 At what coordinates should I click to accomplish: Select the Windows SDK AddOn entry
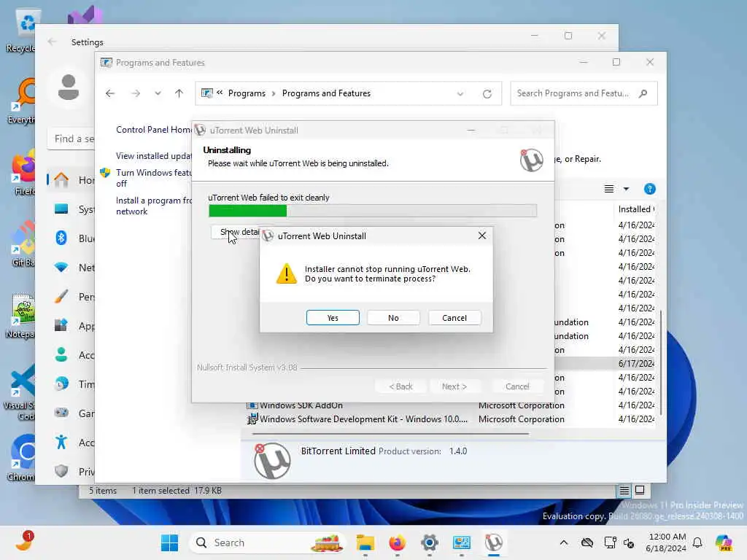[x=301, y=405]
